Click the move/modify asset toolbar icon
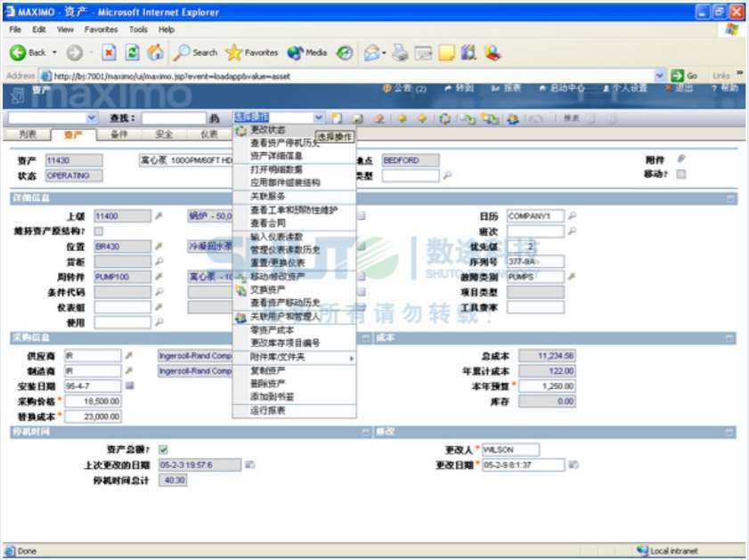749x560 pixels. click(468, 118)
